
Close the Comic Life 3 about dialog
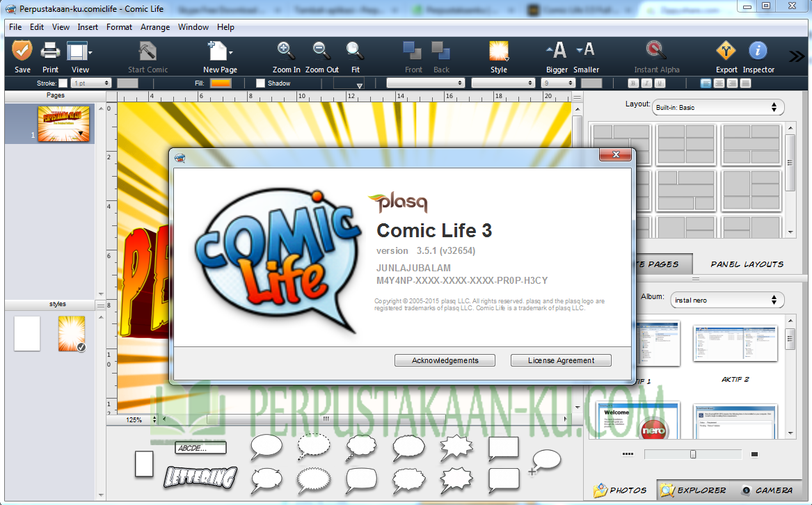click(616, 154)
